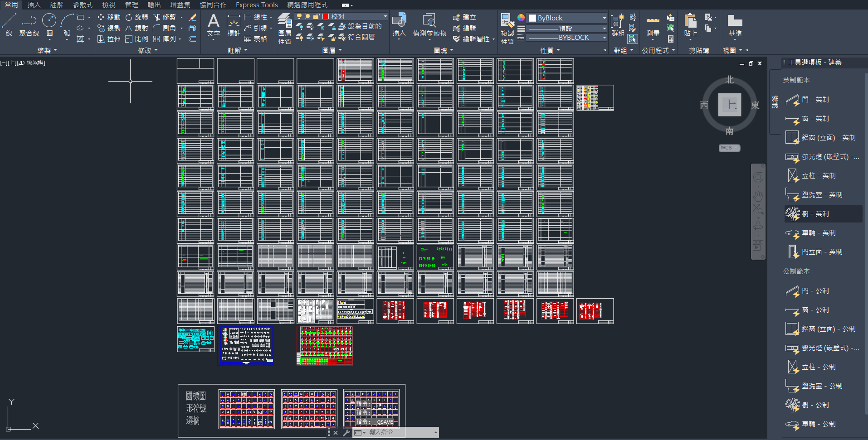Click the WCS coordinate system button
Screen dimensions: 868x440
729,148
